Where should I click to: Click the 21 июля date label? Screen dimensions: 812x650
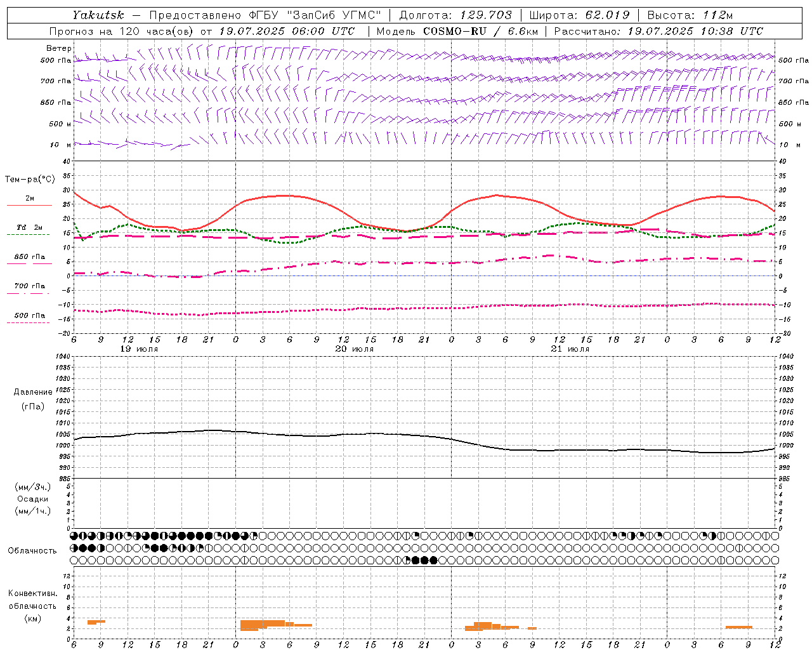pos(570,349)
